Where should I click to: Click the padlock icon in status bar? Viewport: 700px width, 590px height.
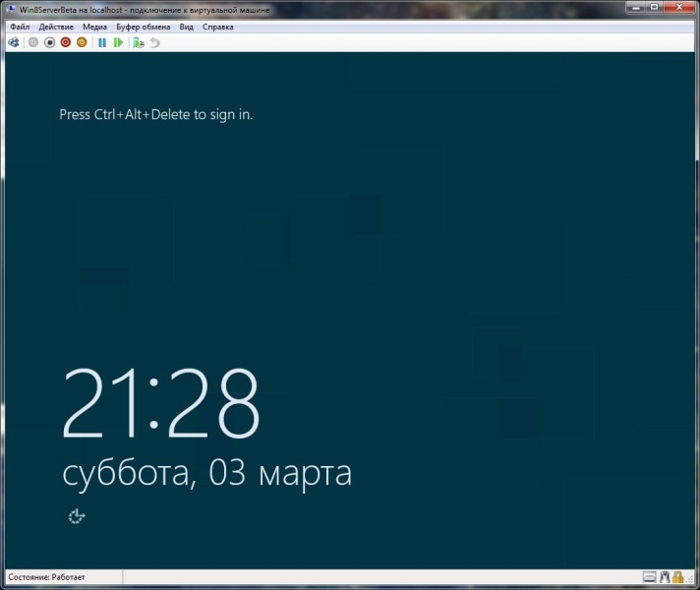[678, 577]
